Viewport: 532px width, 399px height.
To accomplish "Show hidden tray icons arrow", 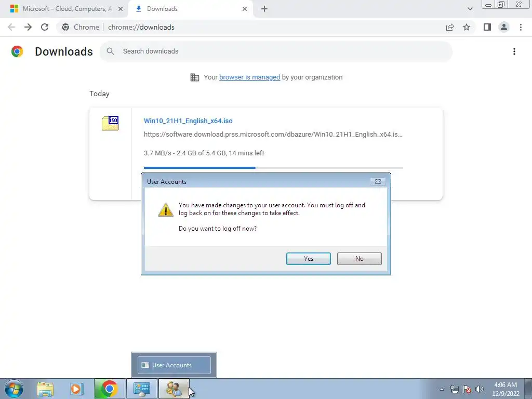I will coord(442,389).
